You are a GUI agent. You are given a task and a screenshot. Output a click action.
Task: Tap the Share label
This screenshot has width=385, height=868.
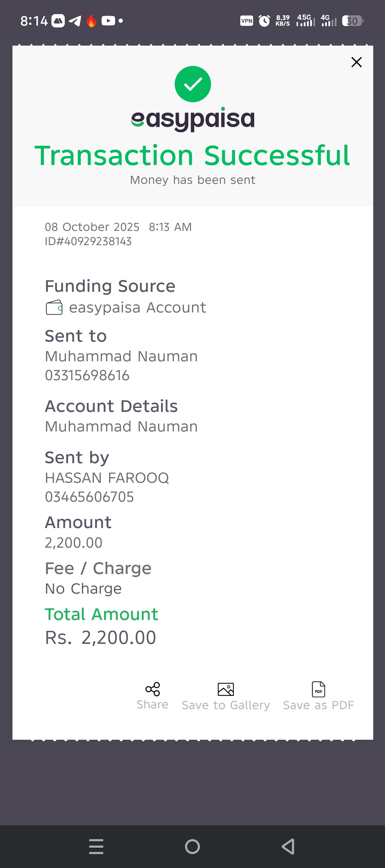[x=153, y=704]
